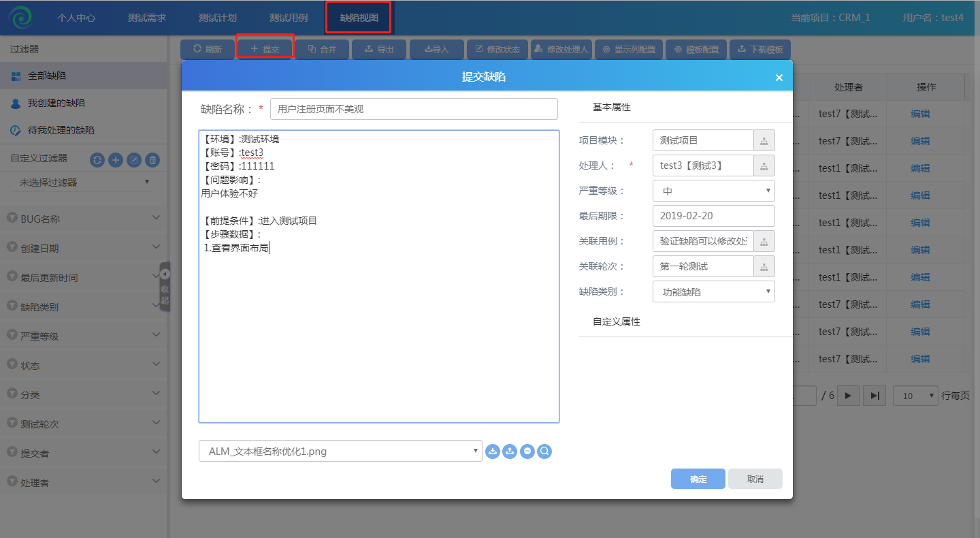980x538 pixels.
Task: Open the 项目模块 tree picker icon
Action: (x=764, y=140)
